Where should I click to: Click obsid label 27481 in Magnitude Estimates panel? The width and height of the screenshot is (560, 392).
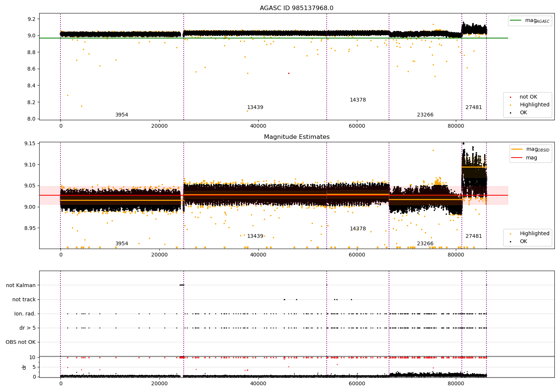tap(474, 236)
